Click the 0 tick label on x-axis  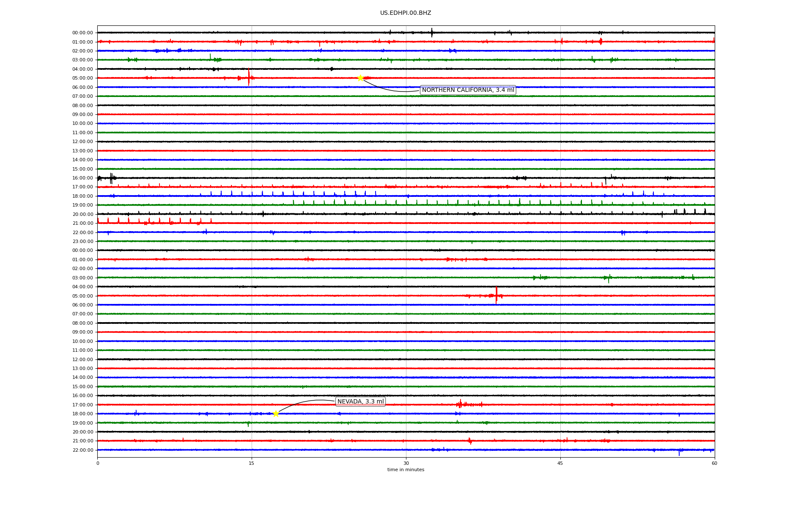tap(98, 463)
